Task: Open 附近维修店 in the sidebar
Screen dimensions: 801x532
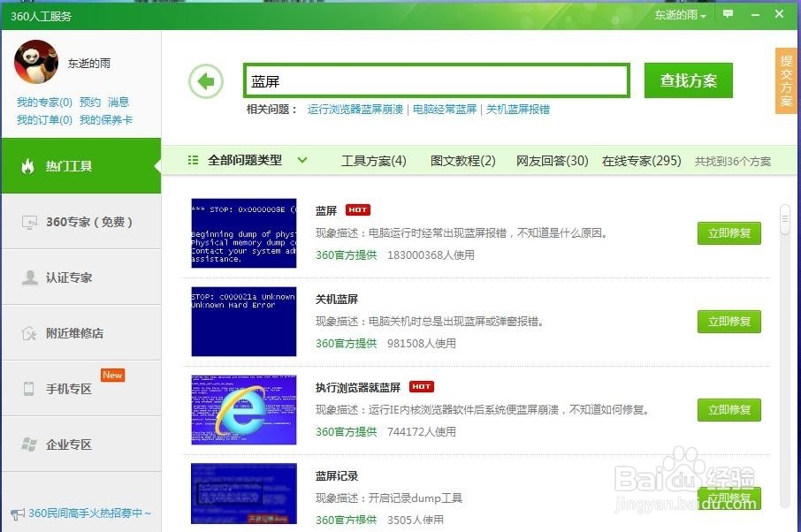Action: 81,333
